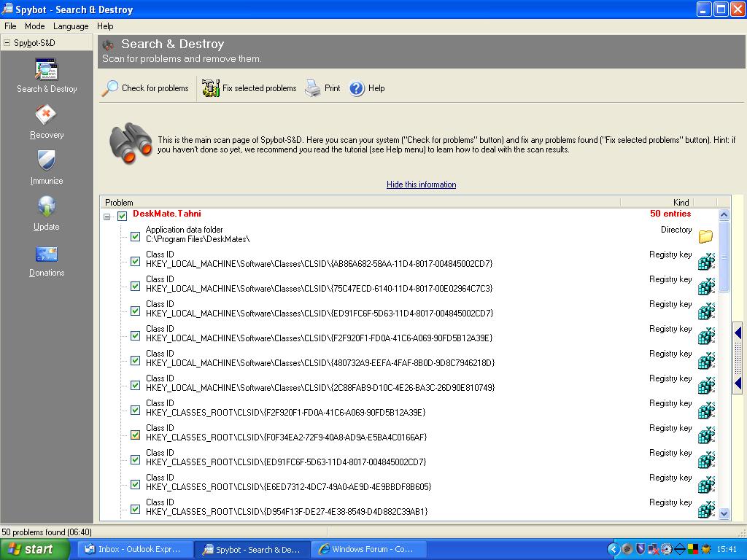Click the Spybot taskbar button
The height and width of the screenshot is (560, 747).
coord(252,549)
